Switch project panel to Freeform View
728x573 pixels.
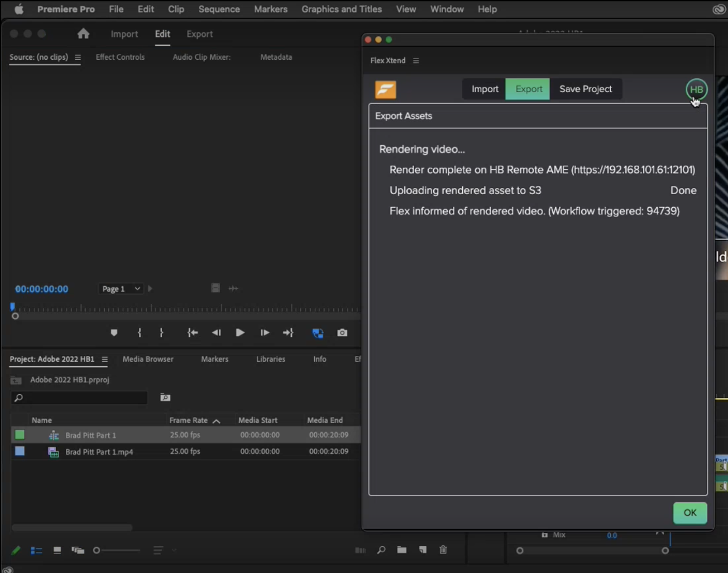point(78,550)
